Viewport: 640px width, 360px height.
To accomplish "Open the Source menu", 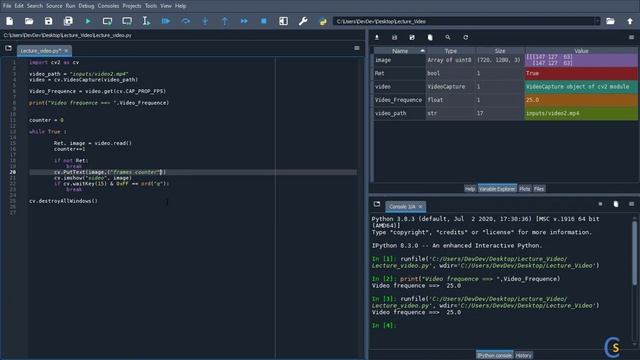I will point(54,6).
